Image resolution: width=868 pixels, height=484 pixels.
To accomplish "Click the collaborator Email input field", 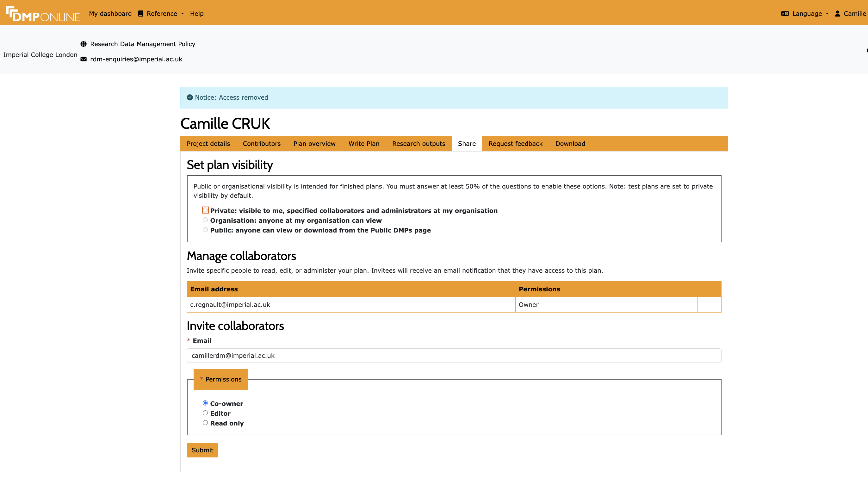I will click(x=454, y=356).
